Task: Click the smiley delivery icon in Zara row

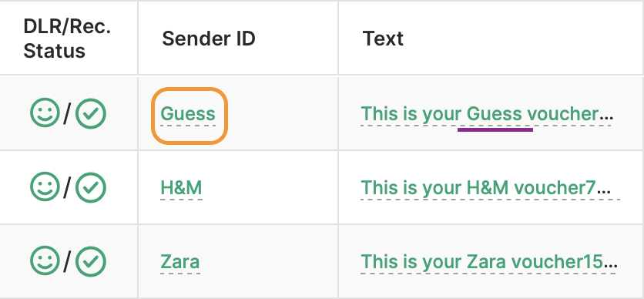Action: [x=45, y=260]
